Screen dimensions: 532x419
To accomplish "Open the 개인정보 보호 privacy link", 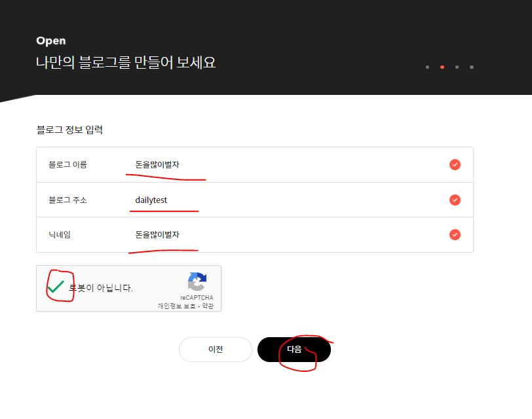I will (x=176, y=306).
